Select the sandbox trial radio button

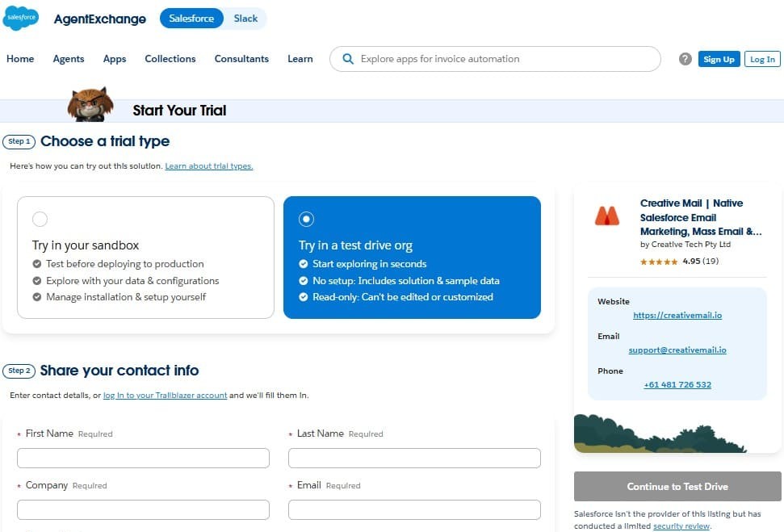[x=40, y=219]
